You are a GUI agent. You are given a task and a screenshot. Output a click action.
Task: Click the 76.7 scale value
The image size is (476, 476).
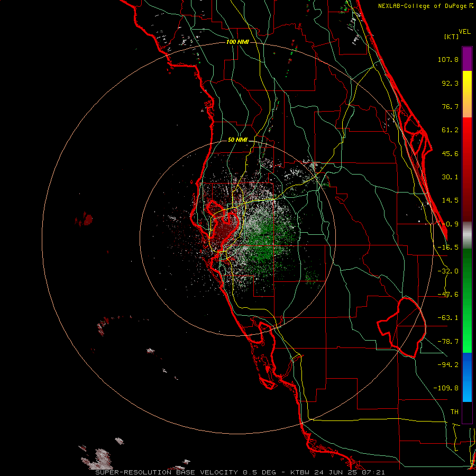[450, 106]
